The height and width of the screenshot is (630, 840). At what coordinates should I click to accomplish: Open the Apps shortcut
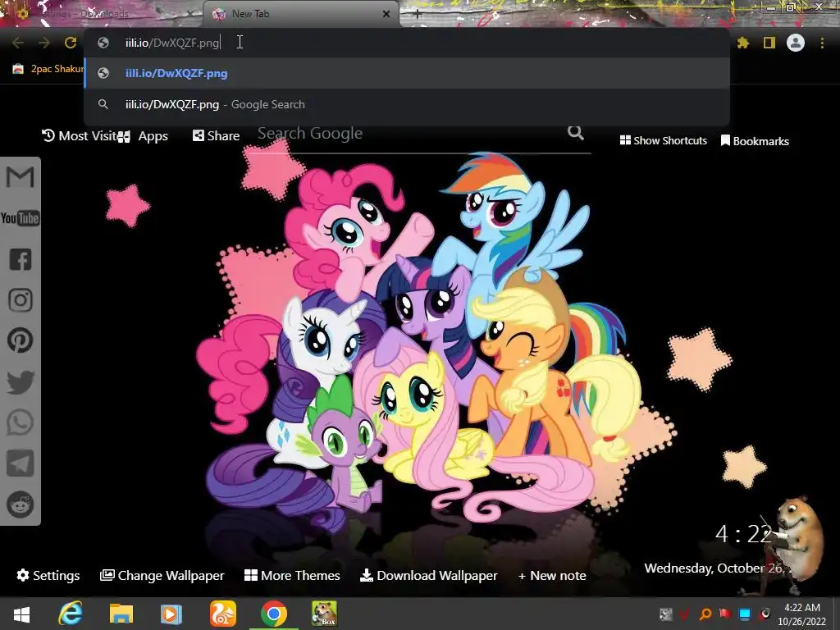point(144,136)
